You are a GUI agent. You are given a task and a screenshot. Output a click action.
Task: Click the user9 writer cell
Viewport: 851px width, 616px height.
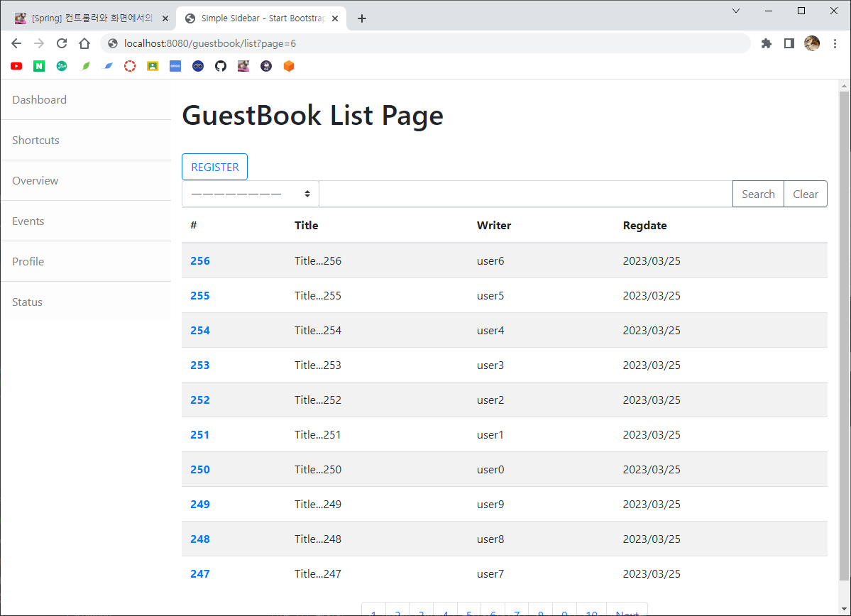click(x=490, y=504)
